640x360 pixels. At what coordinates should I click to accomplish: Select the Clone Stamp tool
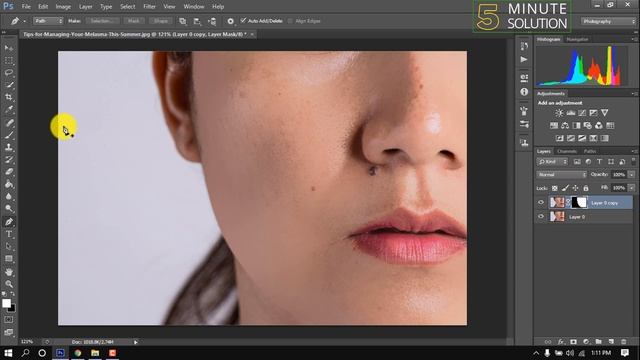tap(9, 147)
